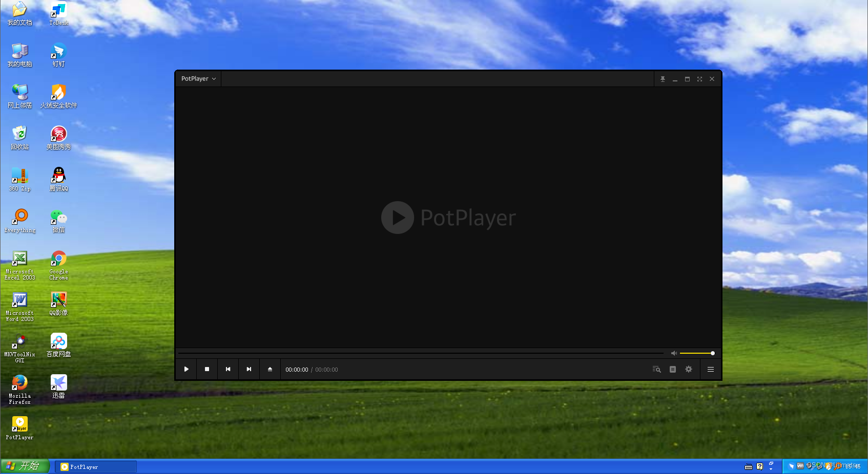The image size is (868, 474).
Task: Click the VMware tools tray icon
Action: (x=800, y=466)
